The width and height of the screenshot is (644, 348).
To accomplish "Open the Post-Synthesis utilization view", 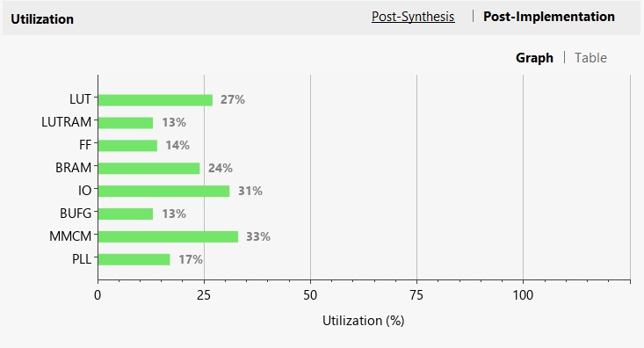I will (x=413, y=17).
